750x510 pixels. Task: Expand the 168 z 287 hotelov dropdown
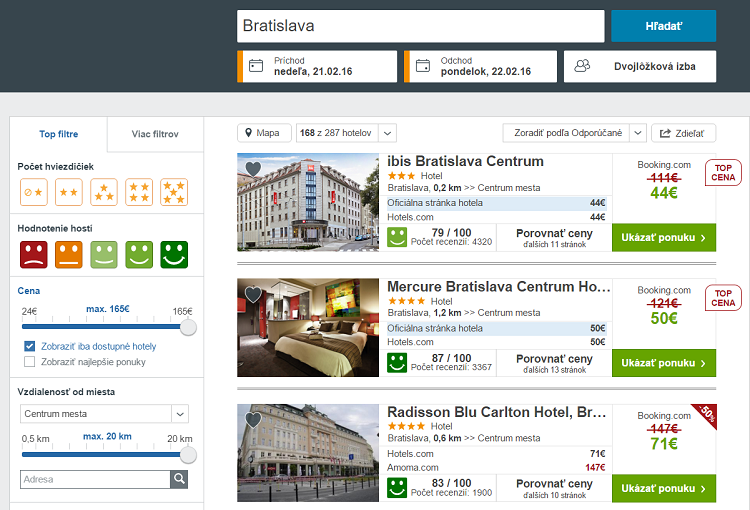pos(387,133)
